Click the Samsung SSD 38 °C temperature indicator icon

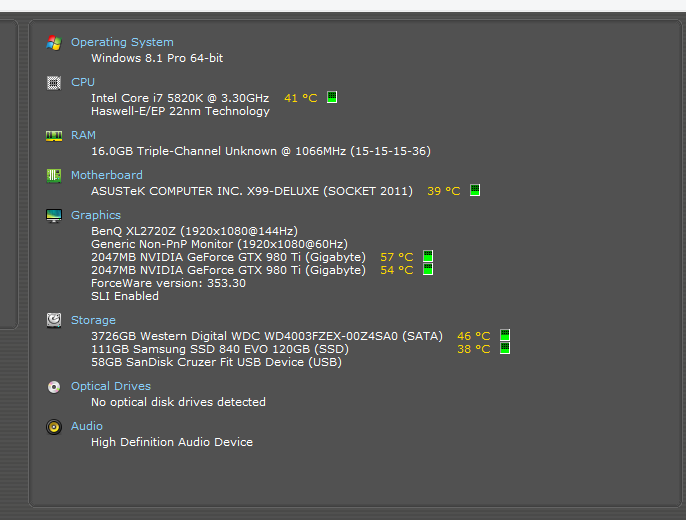pyautogui.click(x=505, y=349)
